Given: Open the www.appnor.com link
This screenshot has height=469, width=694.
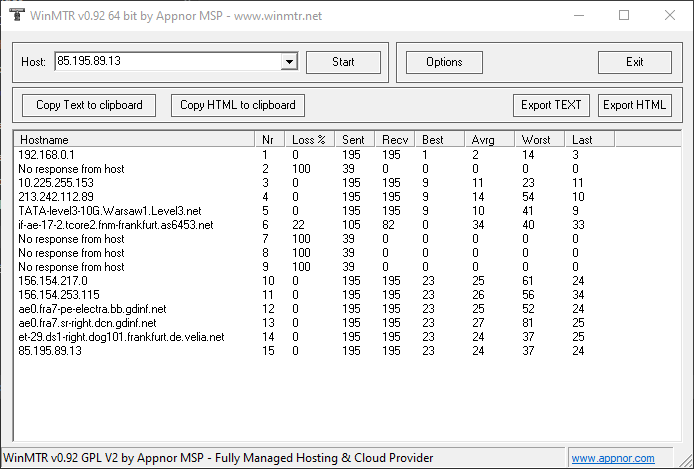Looking at the screenshot, I should (615, 458).
